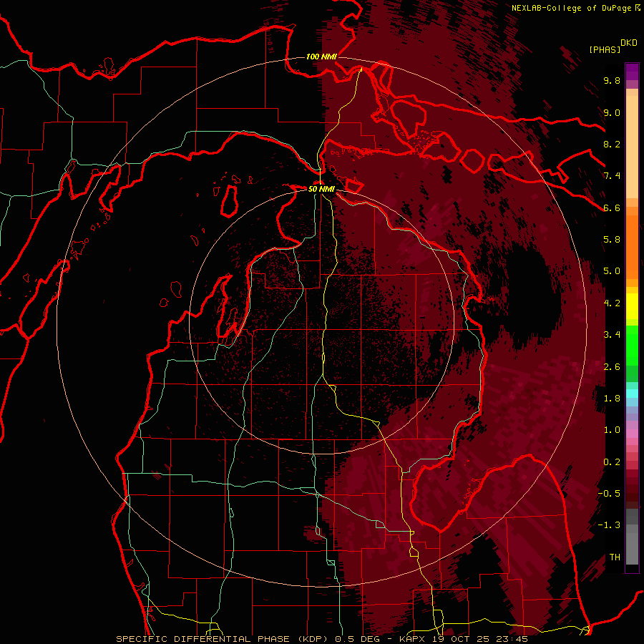Click the 0.5 DEG elevation text
Viewport: 644px width, 644px height.
(357, 639)
